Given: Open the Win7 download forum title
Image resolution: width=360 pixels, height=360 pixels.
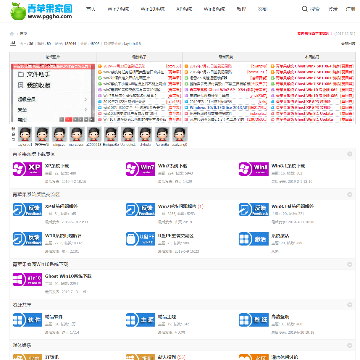Looking at the screenshot, I should 172,166.
